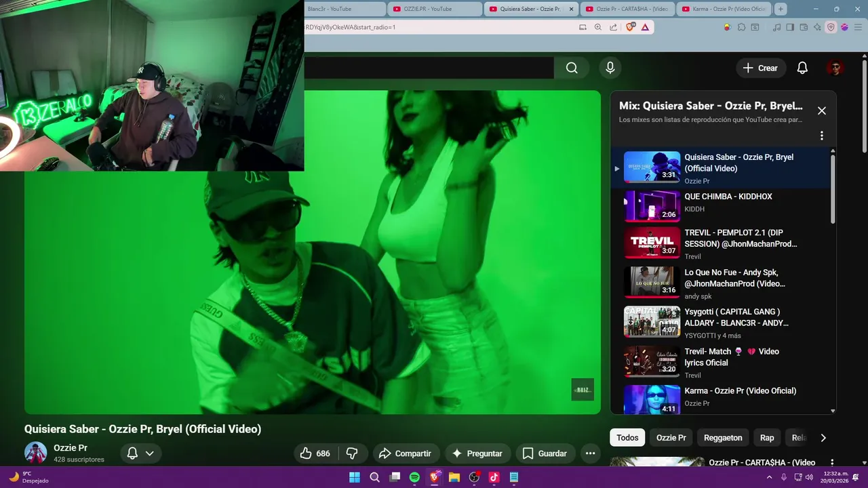
Task: Open Brave Shields lion icon
Action: point(631,27)
